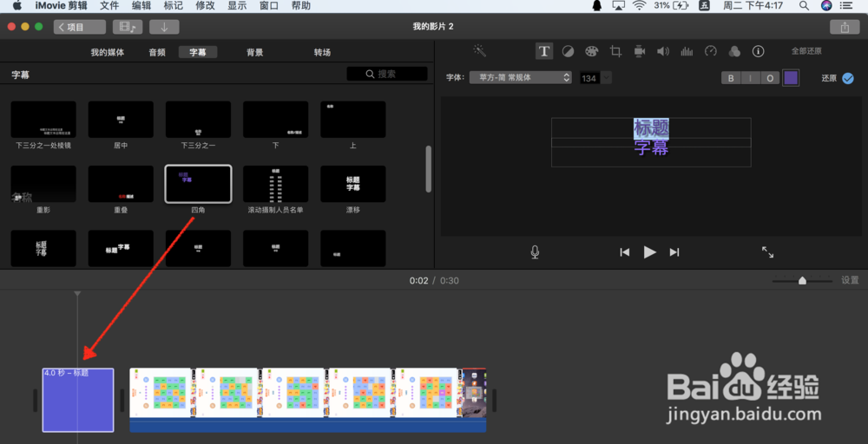Click the titles 搜索 search field

click(387, 74)
